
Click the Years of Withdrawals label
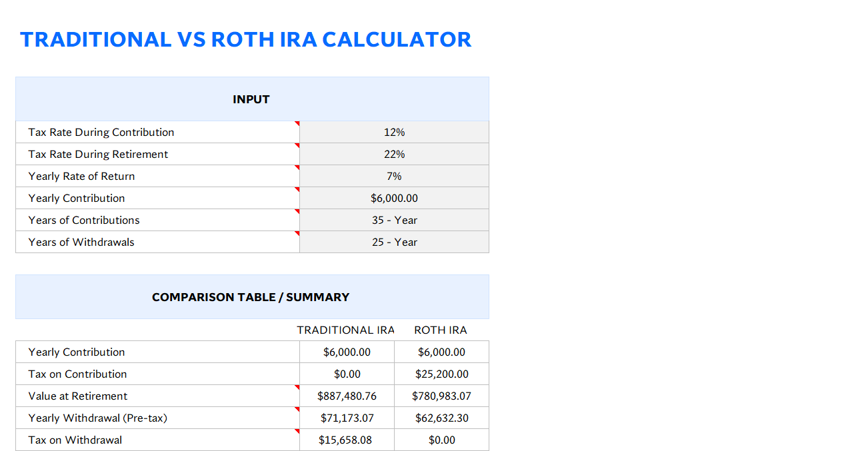coord(81,242)
